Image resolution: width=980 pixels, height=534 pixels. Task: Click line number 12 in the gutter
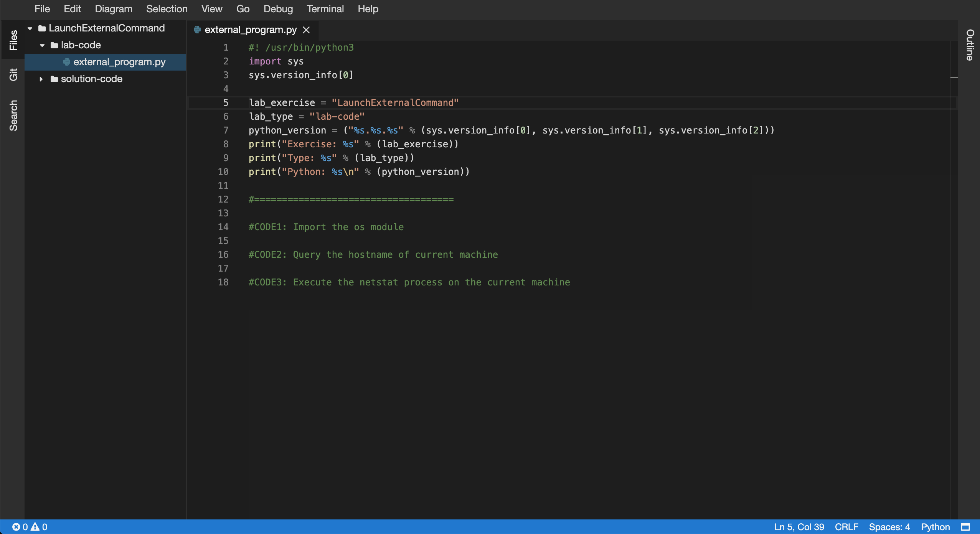click(223, 199)
